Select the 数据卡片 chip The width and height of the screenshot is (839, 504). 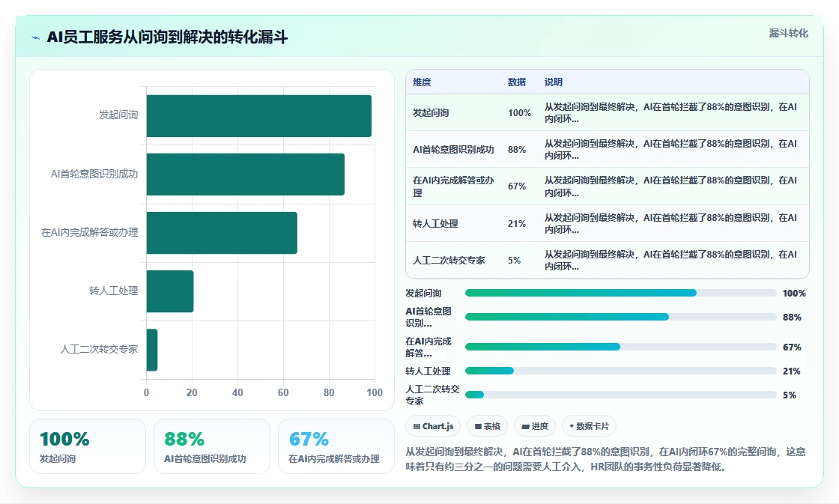pyautogui.click(x=589, y=426)
